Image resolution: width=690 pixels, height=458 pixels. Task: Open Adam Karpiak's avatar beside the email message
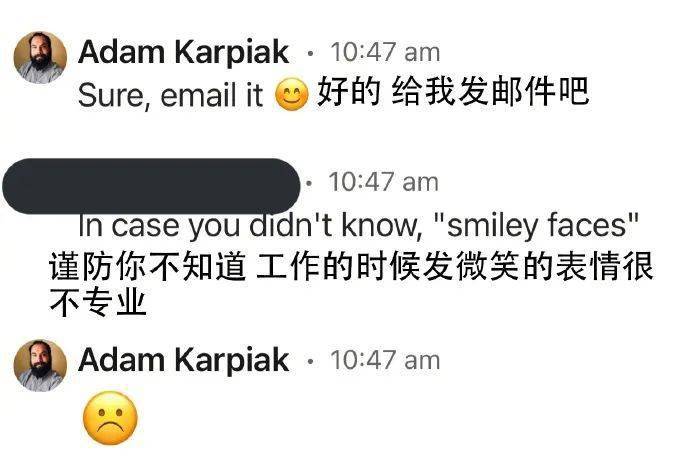40,58
